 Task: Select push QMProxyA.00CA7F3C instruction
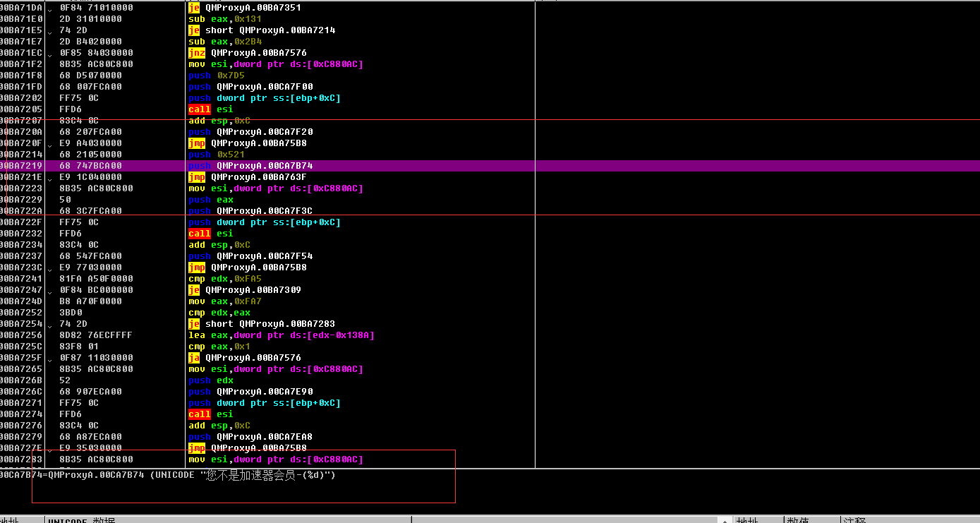point(250,211)
